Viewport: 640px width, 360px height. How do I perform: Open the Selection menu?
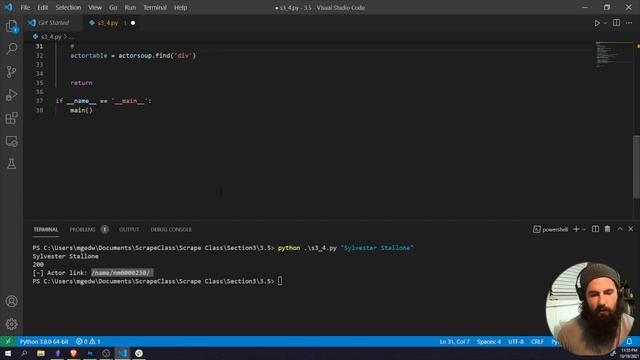[x=68, y=7]
